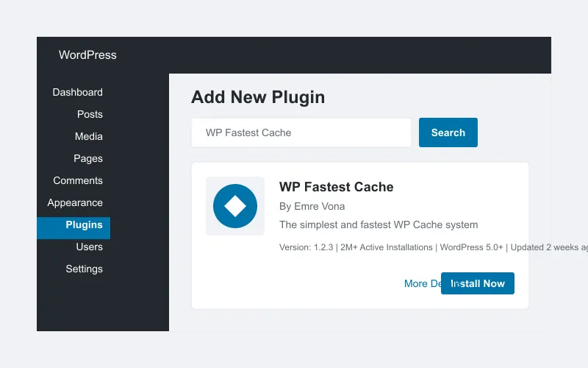Click the blue Search button
This screenshot has width=588, height=368.
[448, 132]
